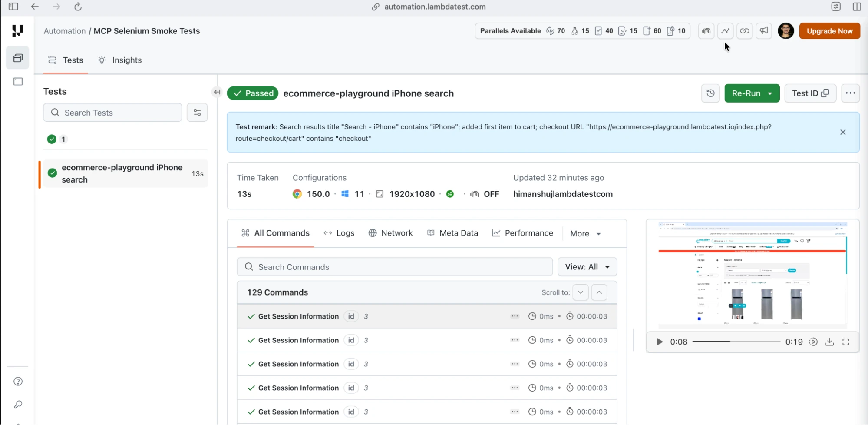Image resolution: width=868 pixels, height=425 pixels.
Task: Open the Re-Run dropdown arrow
Action: 770,93
